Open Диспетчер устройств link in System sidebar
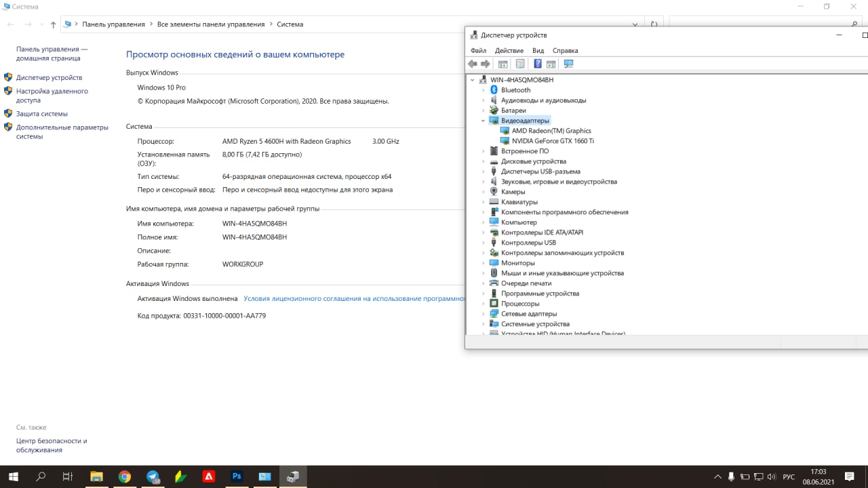The image size is (868, 488). [49, 78]
